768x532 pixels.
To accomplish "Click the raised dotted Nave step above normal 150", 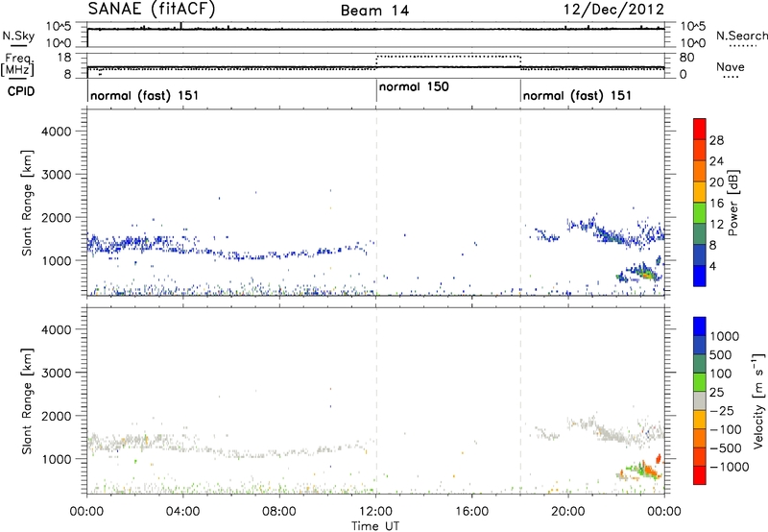I will pyautogui.click(x=448, y=57).
